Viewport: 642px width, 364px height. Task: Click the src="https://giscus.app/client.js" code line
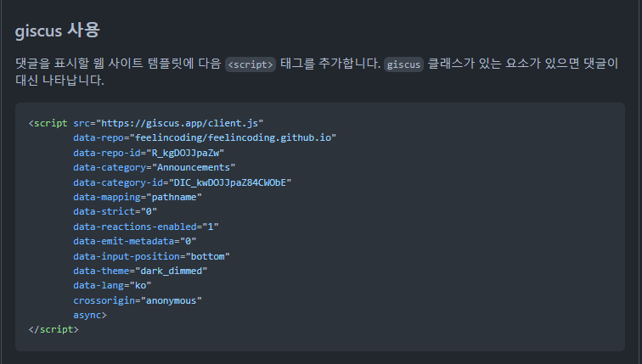click(x=168, y=123)
